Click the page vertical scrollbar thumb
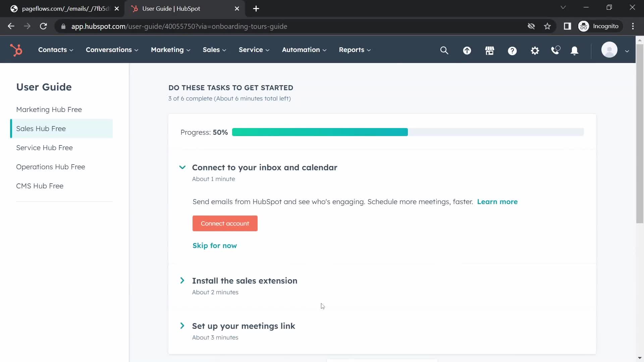This screenshot has height=362, width=644. pos(640,133)
